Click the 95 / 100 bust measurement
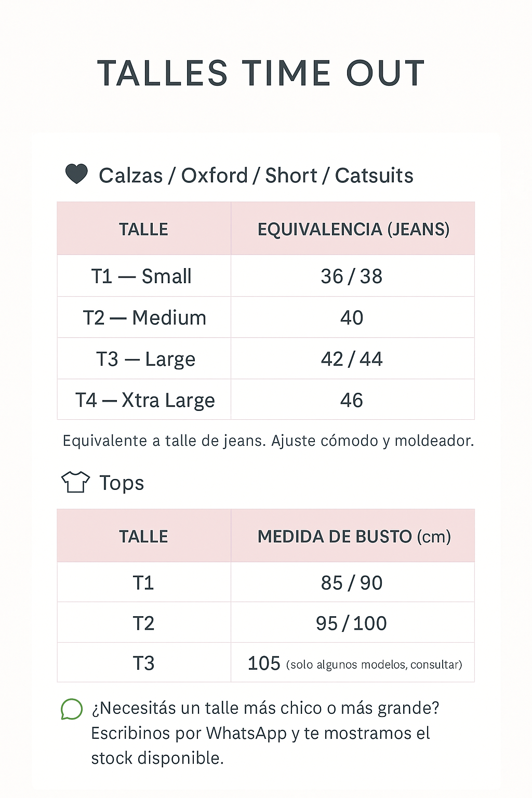Viewport: 532px width, 798px height. click(x=352, y=623)
